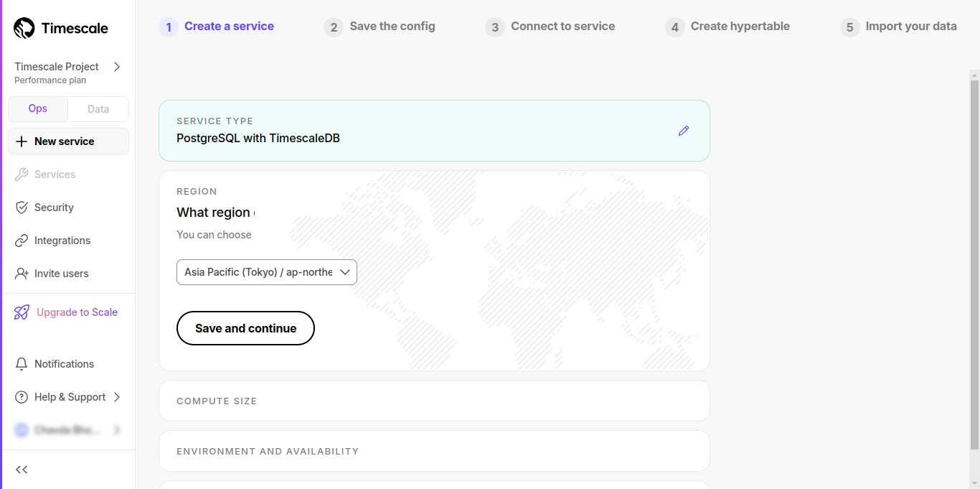Click the plus icon beside New service
980x489 pixels.
coord(22,141)
